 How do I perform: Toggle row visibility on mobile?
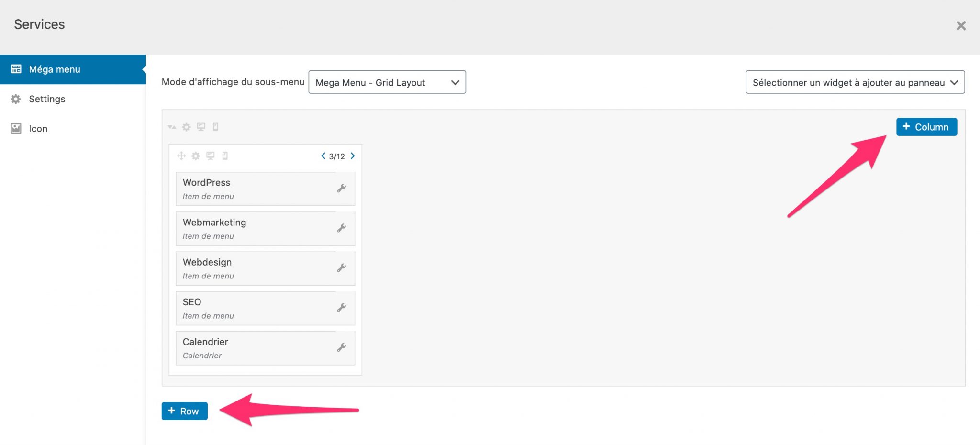pyautogui.click(x=216, y=127)
